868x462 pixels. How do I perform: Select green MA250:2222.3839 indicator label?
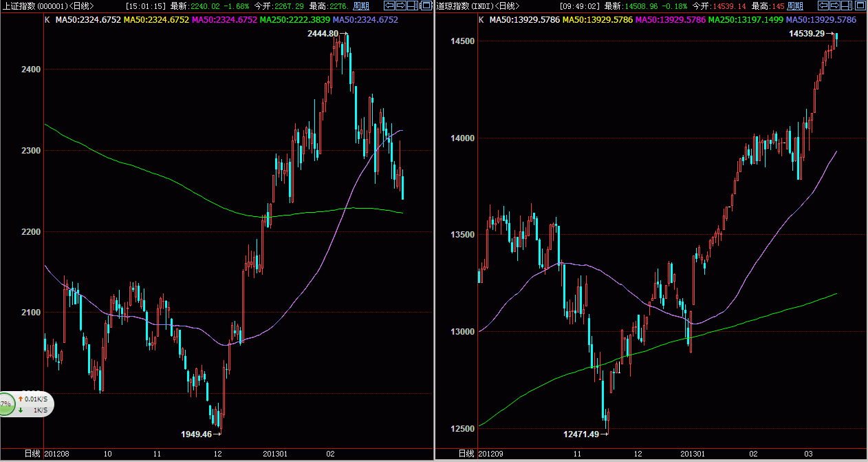pyautogui.click(x=295, y=20)
